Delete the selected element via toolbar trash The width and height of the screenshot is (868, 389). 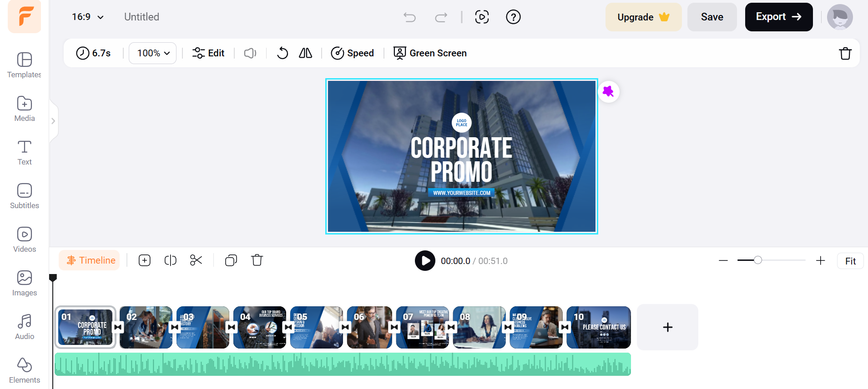tap(845, 53)
